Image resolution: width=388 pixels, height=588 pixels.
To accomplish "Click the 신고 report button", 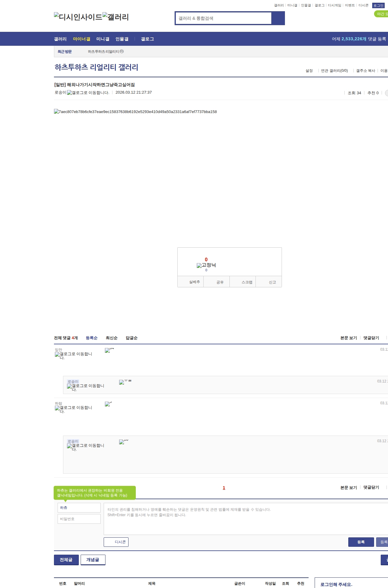I will click(x=269, y=282).
